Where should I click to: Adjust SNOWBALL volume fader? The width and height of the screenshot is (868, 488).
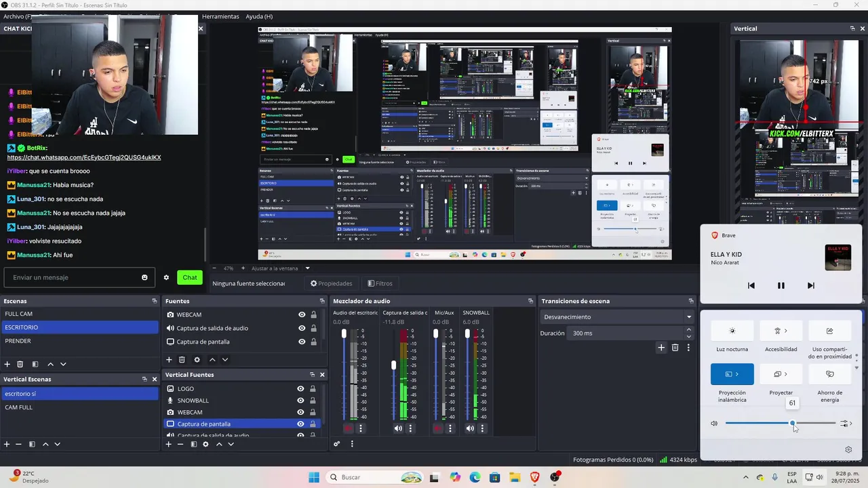[467, 333]
